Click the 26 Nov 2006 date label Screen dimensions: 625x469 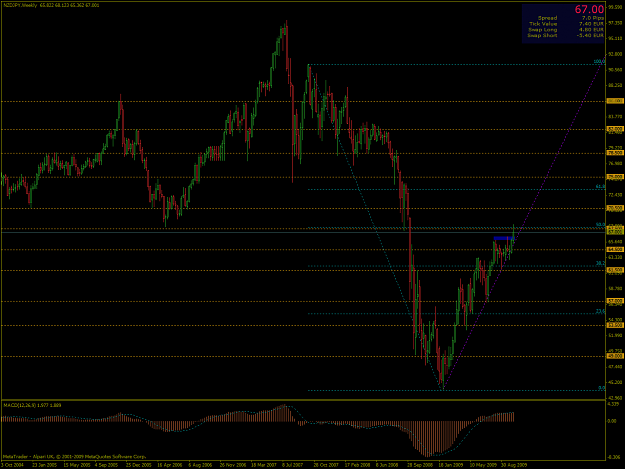(x=233, y=465)
